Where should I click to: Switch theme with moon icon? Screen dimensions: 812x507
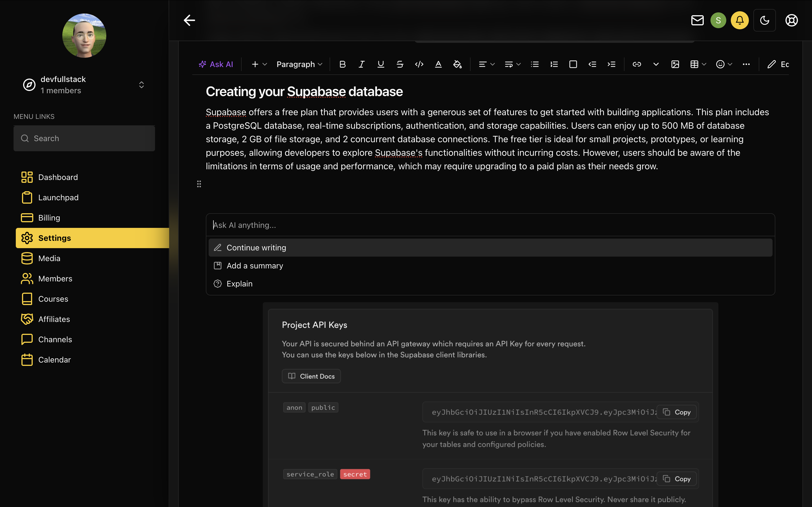[764, 21]
